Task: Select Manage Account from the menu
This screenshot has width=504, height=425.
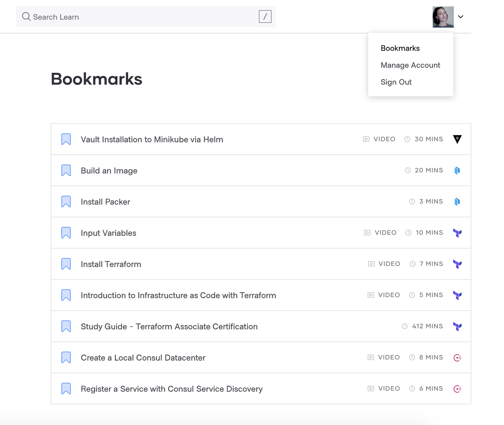Action: point(410,65)
